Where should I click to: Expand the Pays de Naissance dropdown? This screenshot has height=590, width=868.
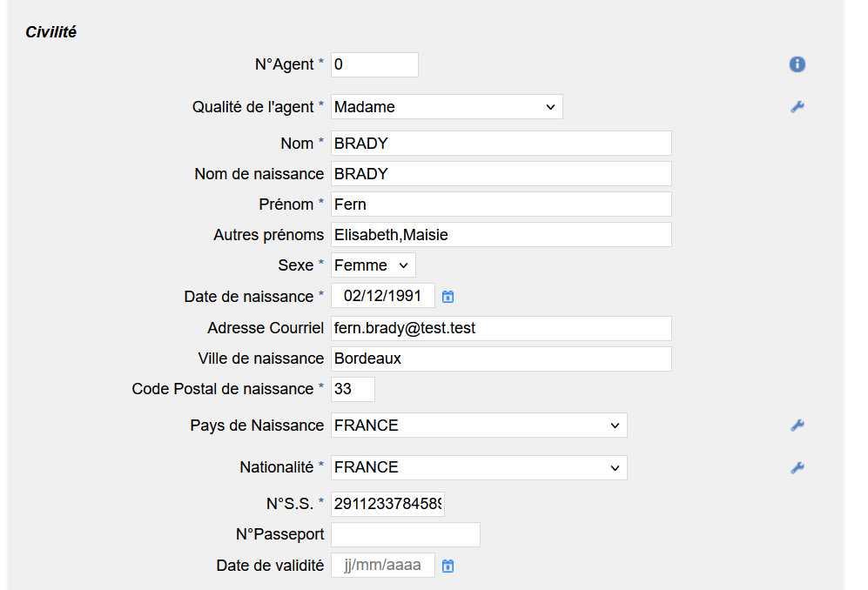click(479, 426)
